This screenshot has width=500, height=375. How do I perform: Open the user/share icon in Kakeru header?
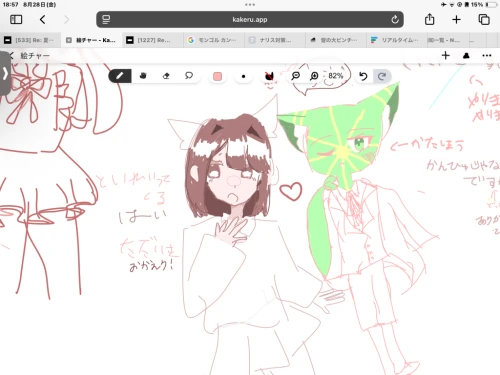[x=466, y=55]
